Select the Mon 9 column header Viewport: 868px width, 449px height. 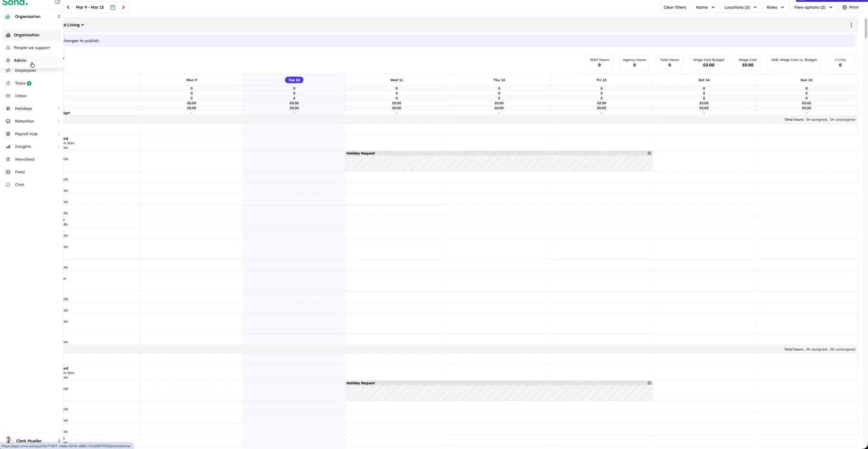pyautogui.click(x=191, y=80)
